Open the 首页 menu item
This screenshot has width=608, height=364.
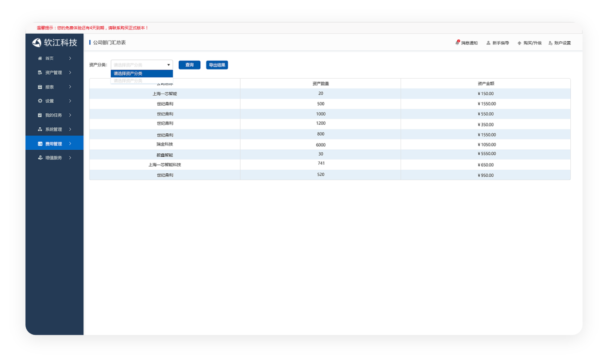(x=54, y=58)
